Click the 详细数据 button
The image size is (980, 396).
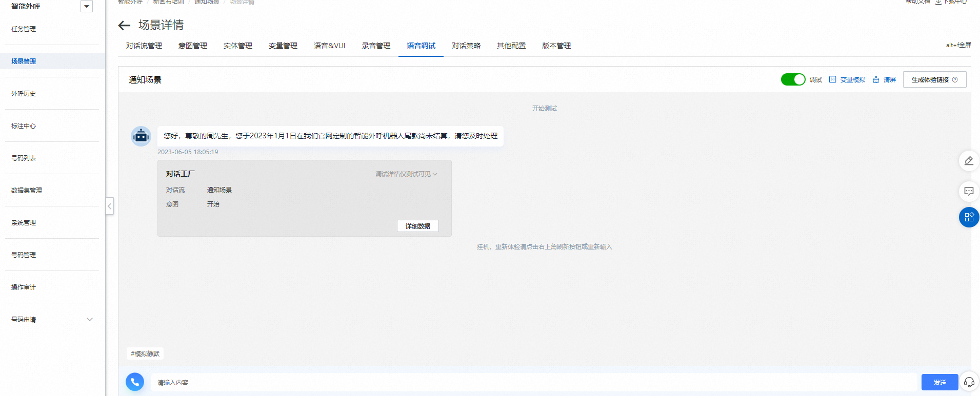pyautogui.click(x=417, y=226)
